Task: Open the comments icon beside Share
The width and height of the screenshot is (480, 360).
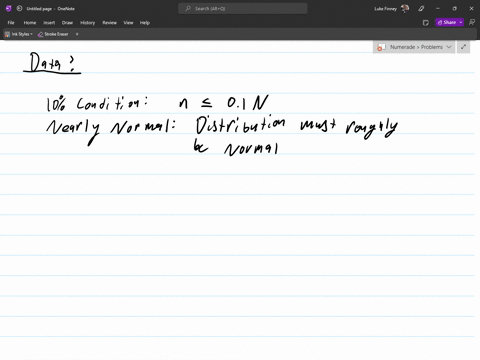Action: pyautogui.click(x=472, y=22)
